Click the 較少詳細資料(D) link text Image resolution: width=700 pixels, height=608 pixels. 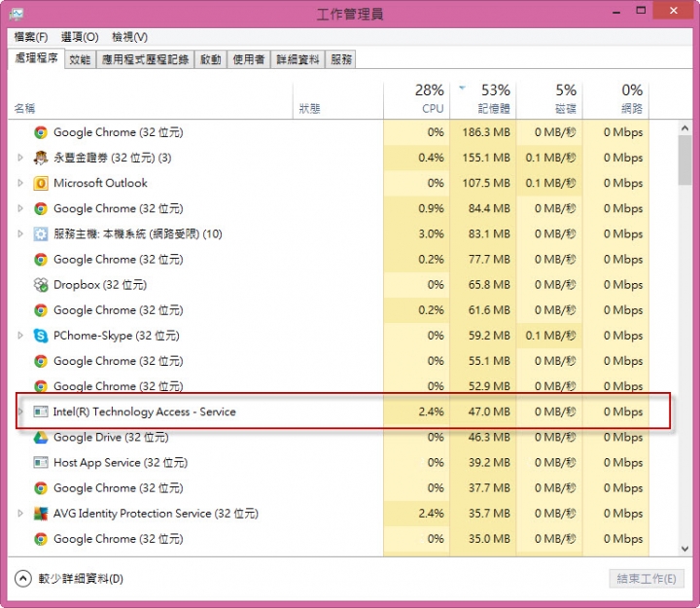coord(81,579)
